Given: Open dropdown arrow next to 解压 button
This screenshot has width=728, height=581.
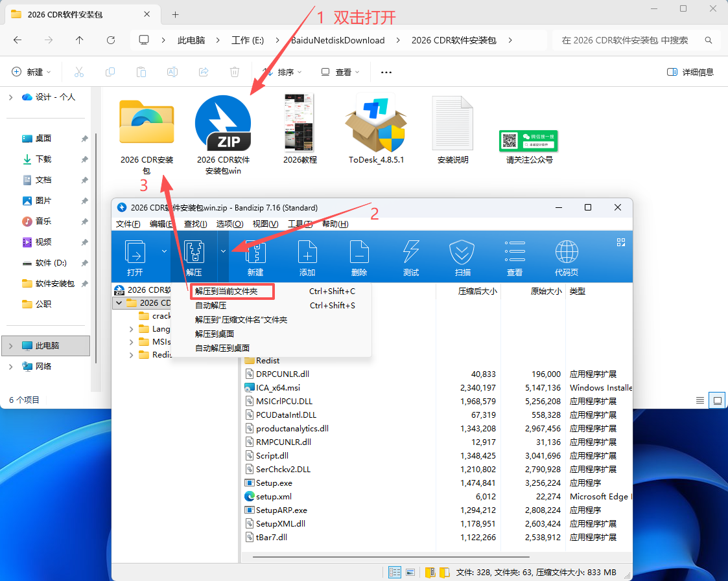Looking at the screenshot, I should coord(223,251).
